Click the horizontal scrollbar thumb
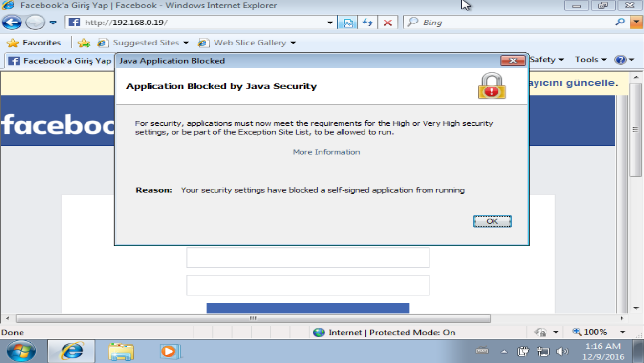644x363 pixels. 253,318
